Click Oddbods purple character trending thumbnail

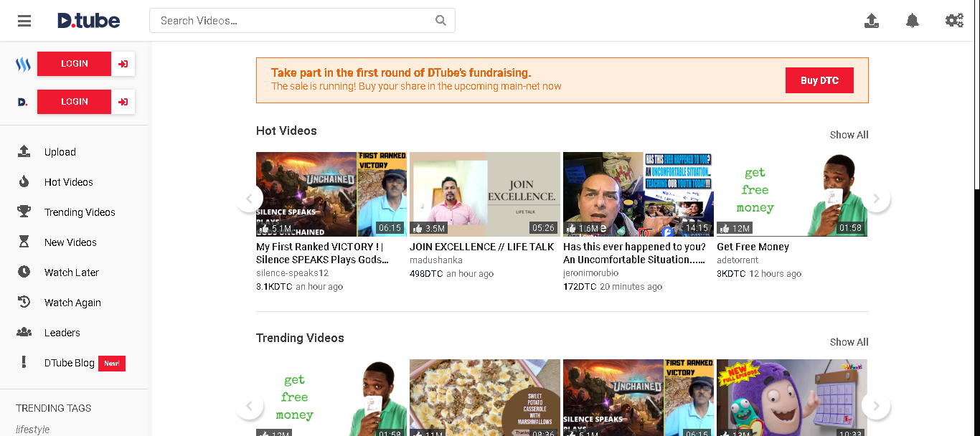[x=792, y=397]
